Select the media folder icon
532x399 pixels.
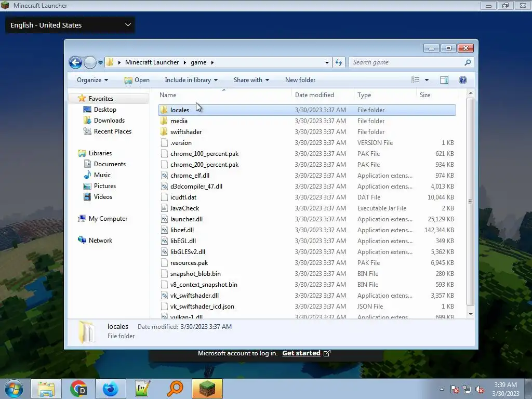tap(164, 121)
